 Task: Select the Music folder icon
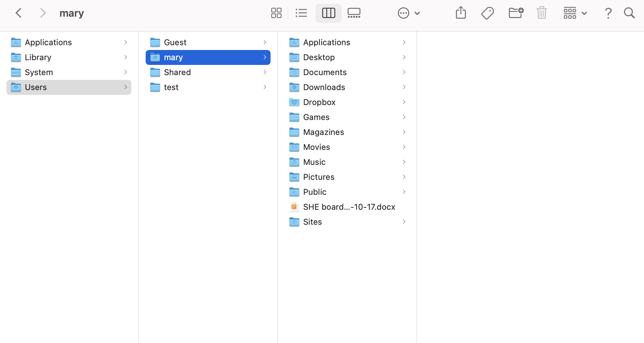tap(294, 162)
